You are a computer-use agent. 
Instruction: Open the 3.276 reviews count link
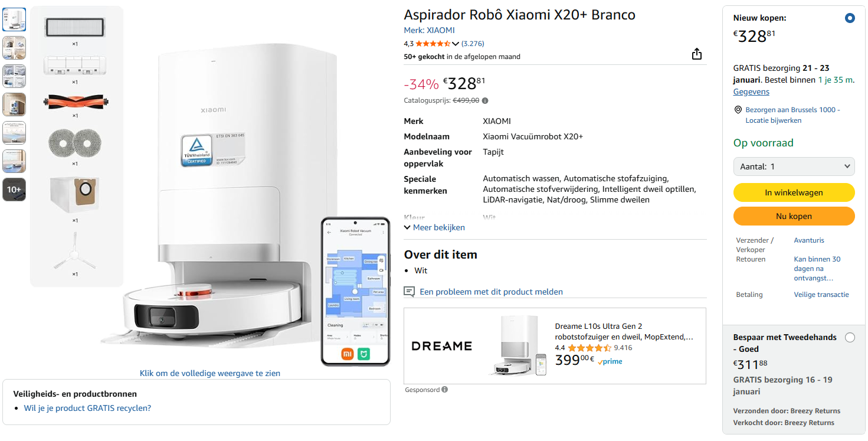click(x=473, y=44)
